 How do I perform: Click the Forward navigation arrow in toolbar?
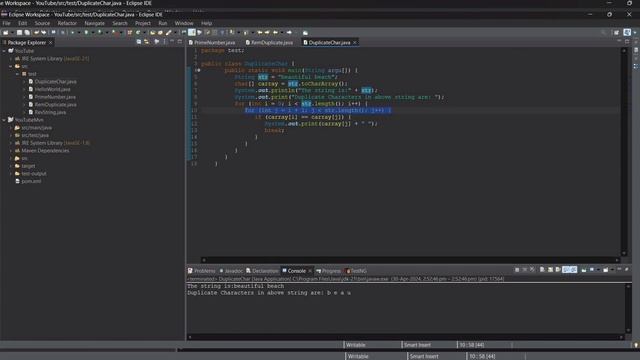[289, 32]
